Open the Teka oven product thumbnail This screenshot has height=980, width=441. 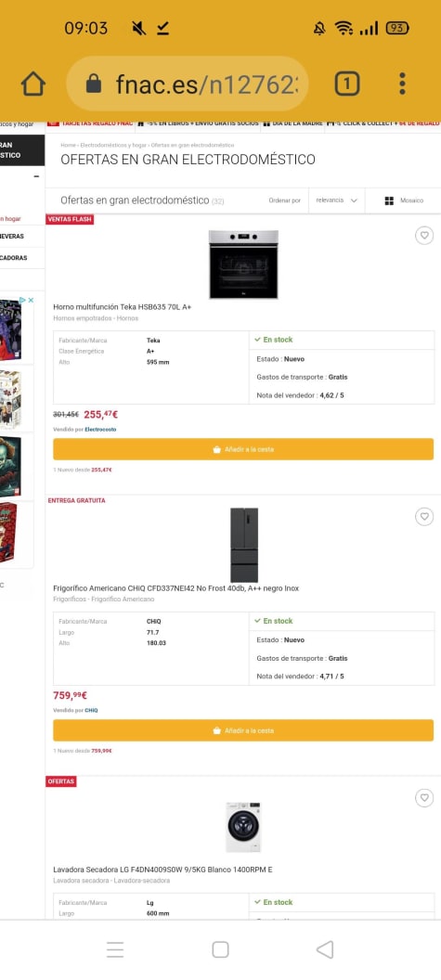tap(243, 264)
